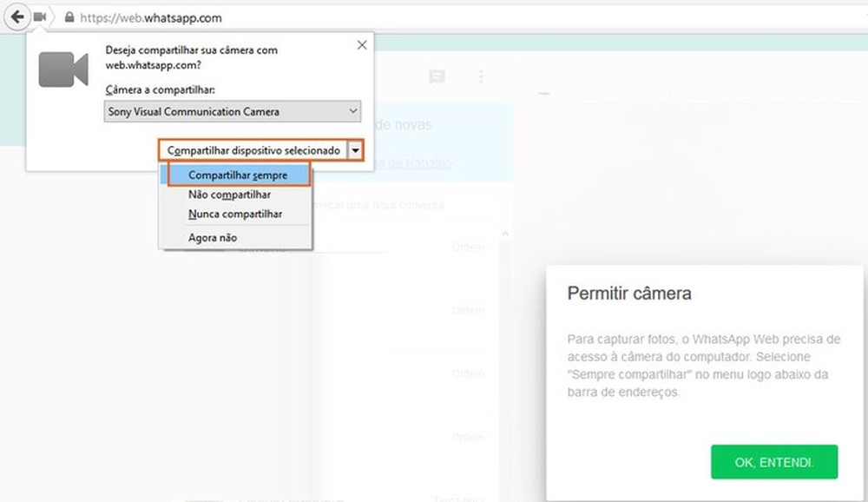Click Compartilhar dispositivo selecionado button
This screenshot has height=502, width=868.
point(256,149)
